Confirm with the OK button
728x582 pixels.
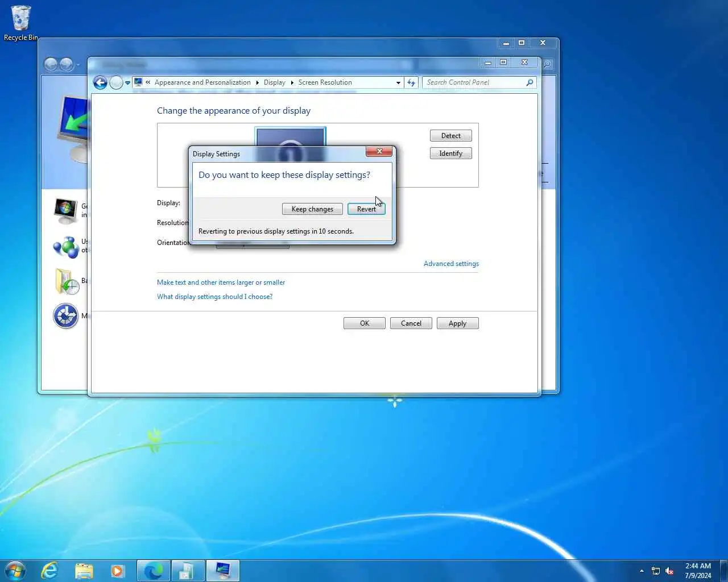pos(365,323)
